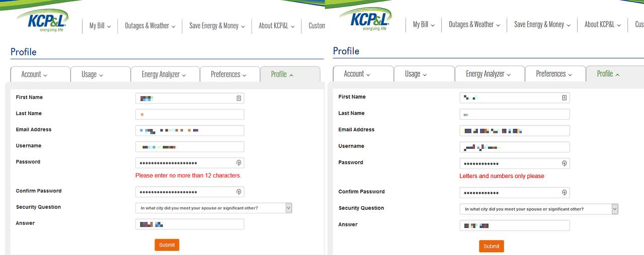Screen dimensions: 644x255
Task: Open About KCP&L menu in left screenshot
Action: (x=277, y=26)
